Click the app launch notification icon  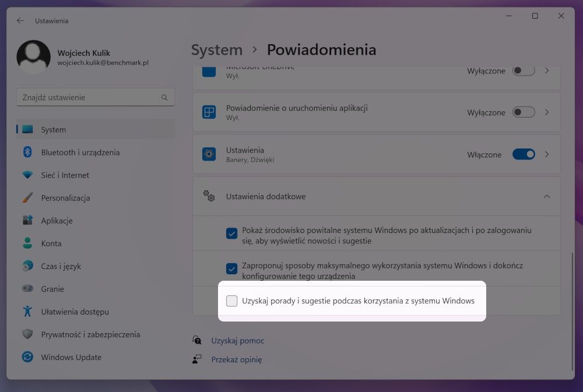(x=209, y=112)
